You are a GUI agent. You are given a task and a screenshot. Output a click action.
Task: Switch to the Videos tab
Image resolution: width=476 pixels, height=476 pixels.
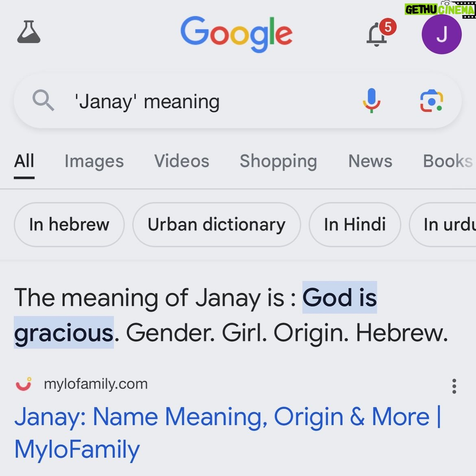click(181, 161)
